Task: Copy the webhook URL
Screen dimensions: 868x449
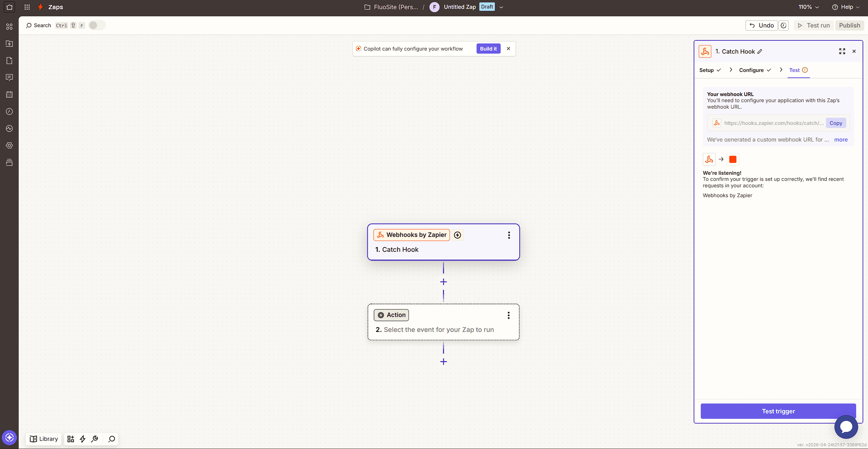Action: coord(836,123)
